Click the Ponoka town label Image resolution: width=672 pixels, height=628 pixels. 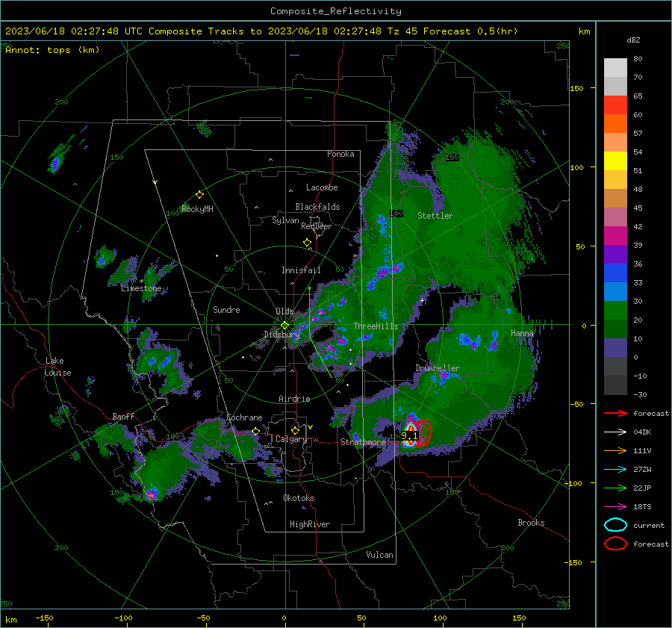tap(340, 154)
